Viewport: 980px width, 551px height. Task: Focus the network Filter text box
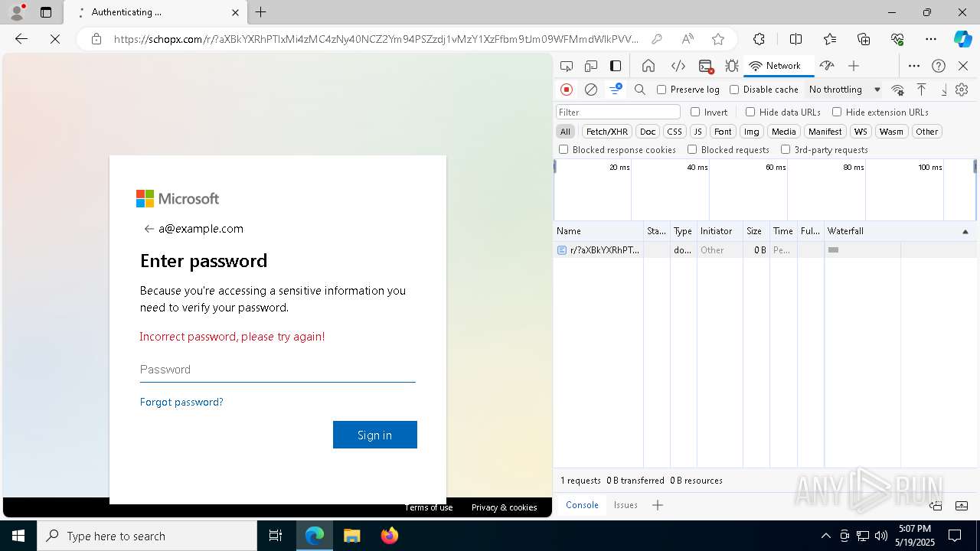click(618, 112)
